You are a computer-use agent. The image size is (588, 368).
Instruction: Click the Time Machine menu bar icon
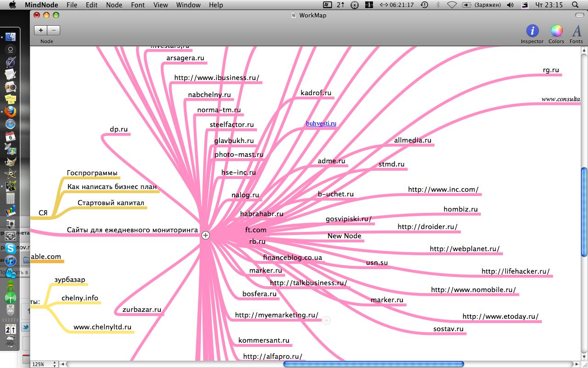(424, 5)
